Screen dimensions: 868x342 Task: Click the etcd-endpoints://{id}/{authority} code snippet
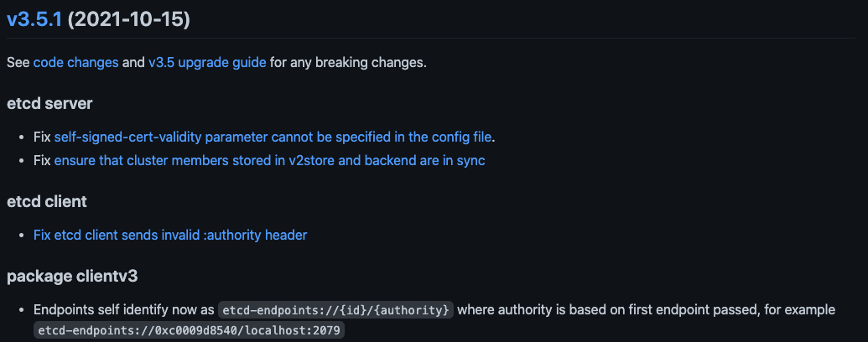(336, 310)
